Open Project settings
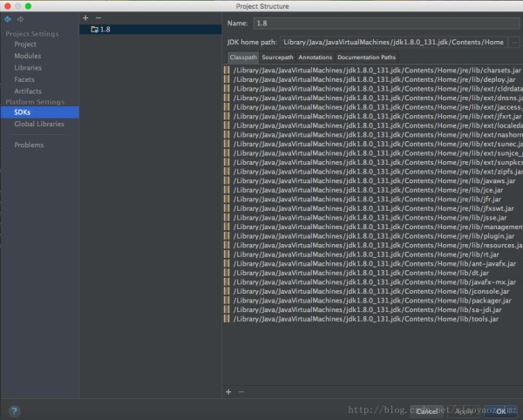This screenshot has height=420, width=523. (25, 44)
